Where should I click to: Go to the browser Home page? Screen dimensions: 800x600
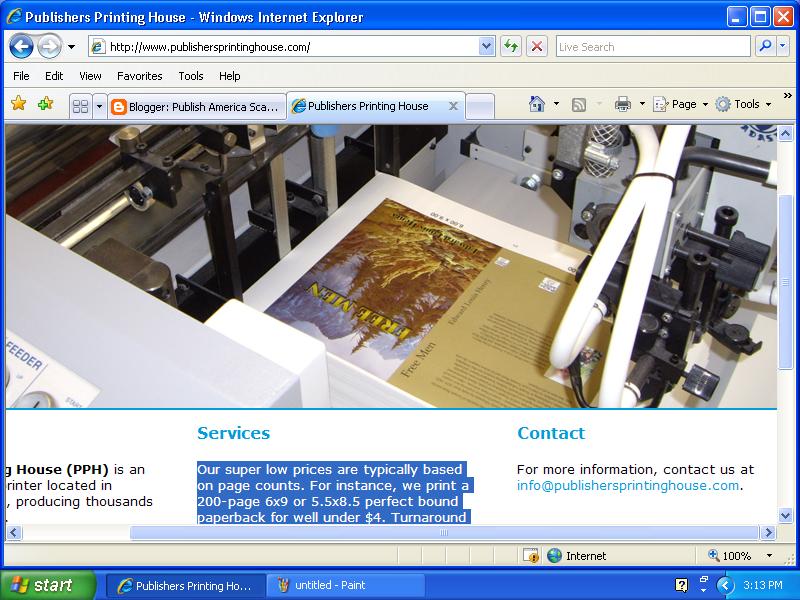(x=538, y=103)
